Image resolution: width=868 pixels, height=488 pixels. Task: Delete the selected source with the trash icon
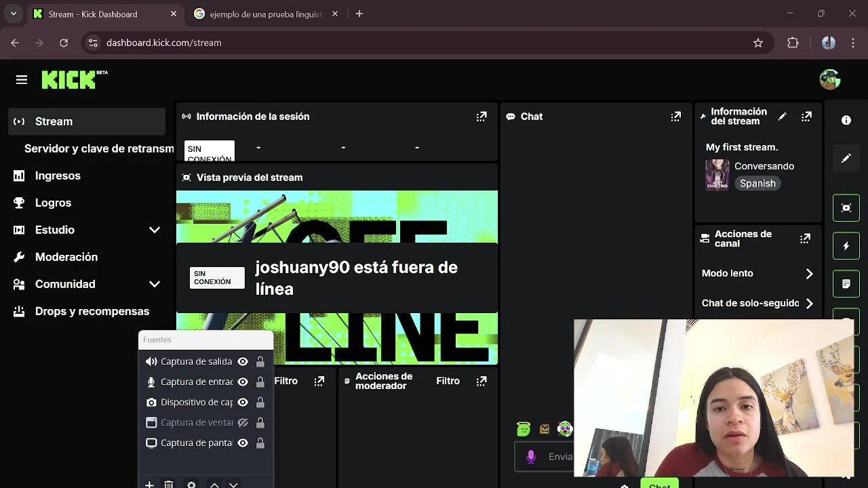click(169, 485)
